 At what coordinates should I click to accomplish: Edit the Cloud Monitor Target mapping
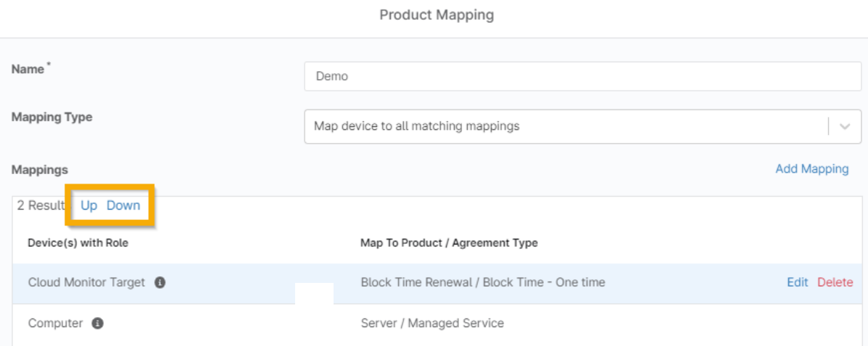797,283
